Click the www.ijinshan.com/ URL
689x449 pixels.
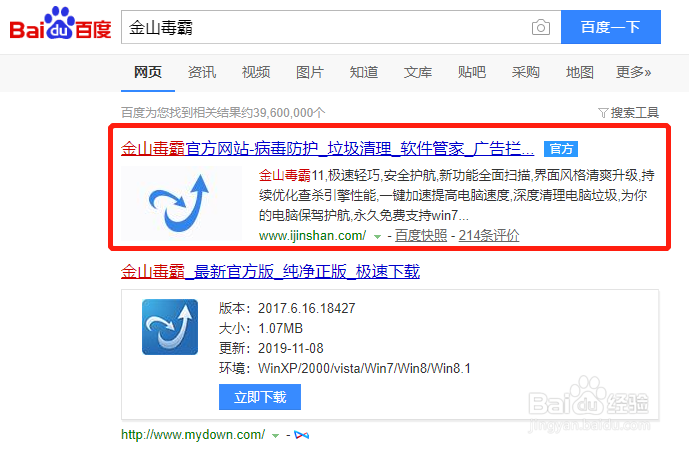click(312, 236)
